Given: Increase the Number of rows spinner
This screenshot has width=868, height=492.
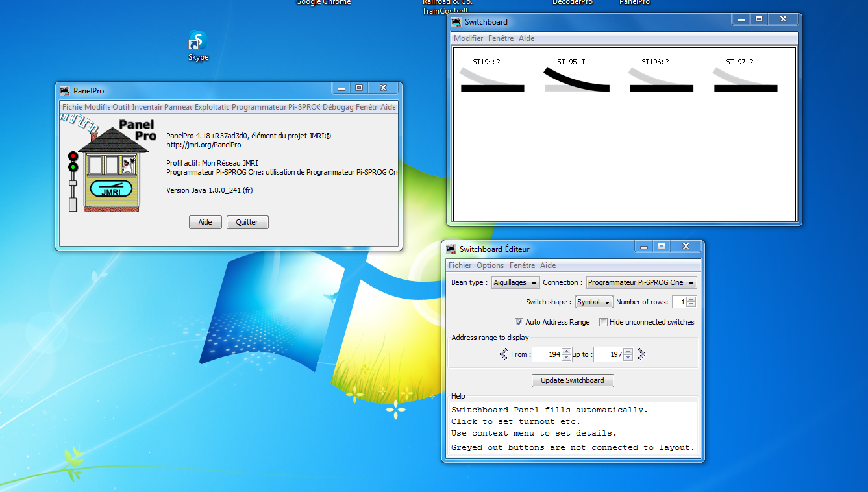Looking at the screenshot, I should 691,299.
